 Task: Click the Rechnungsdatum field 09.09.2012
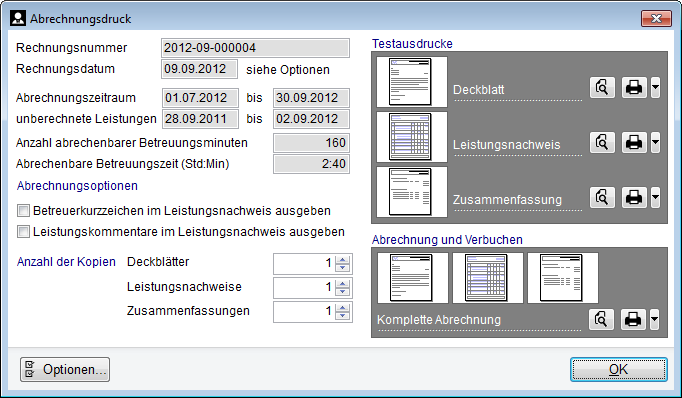pos(200,69)
